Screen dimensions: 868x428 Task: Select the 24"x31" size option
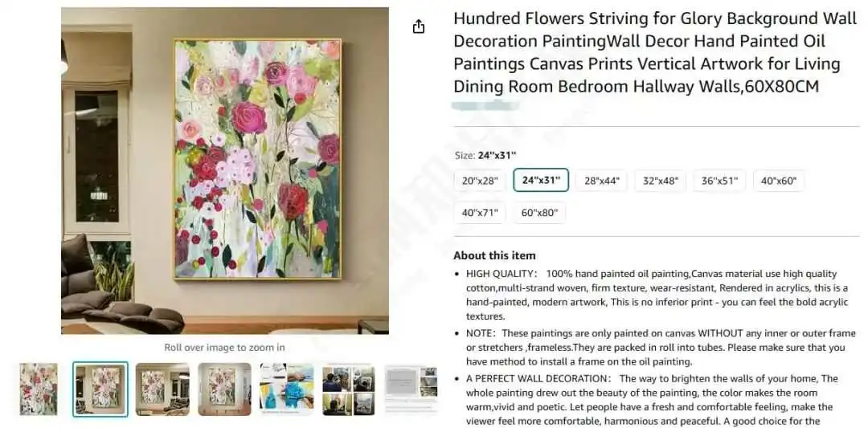pyautogui.click(x=541, y=180)
